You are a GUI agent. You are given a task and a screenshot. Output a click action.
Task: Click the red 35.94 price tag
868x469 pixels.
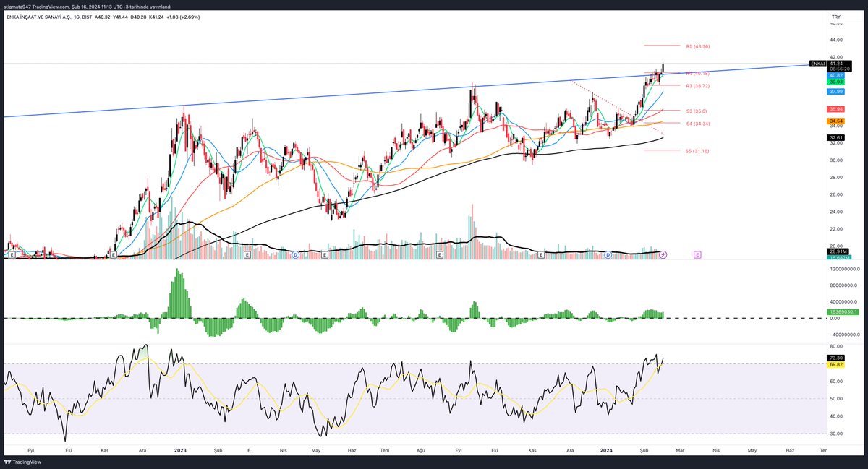(x=835, y=109)
